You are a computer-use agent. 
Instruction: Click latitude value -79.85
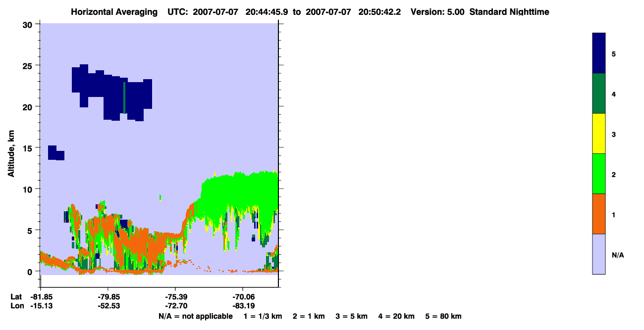(x=108, y=296)
